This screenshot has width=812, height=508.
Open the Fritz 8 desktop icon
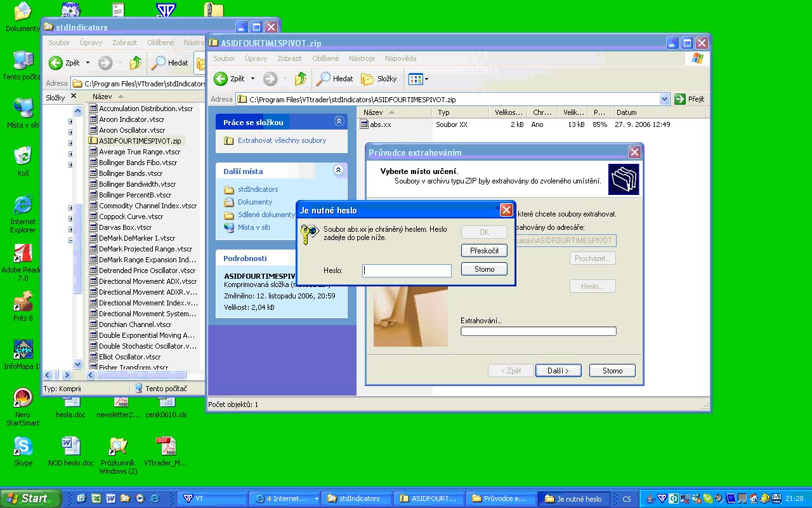[x=23, y=302]
